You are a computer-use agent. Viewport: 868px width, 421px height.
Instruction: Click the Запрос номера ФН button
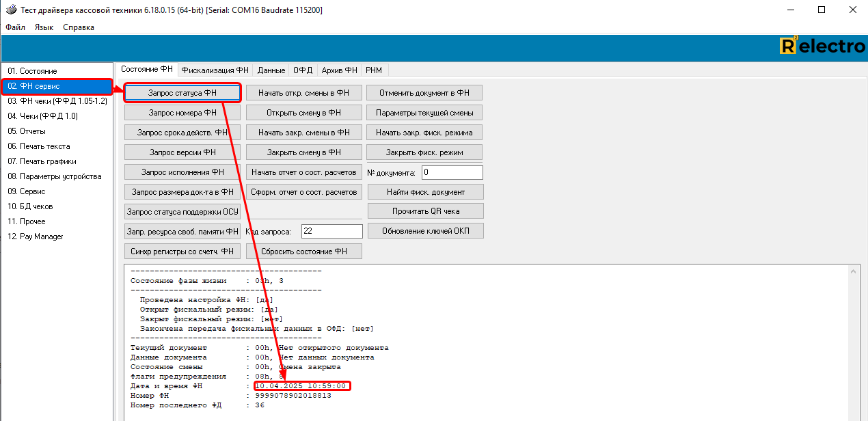tap(182, 113)
